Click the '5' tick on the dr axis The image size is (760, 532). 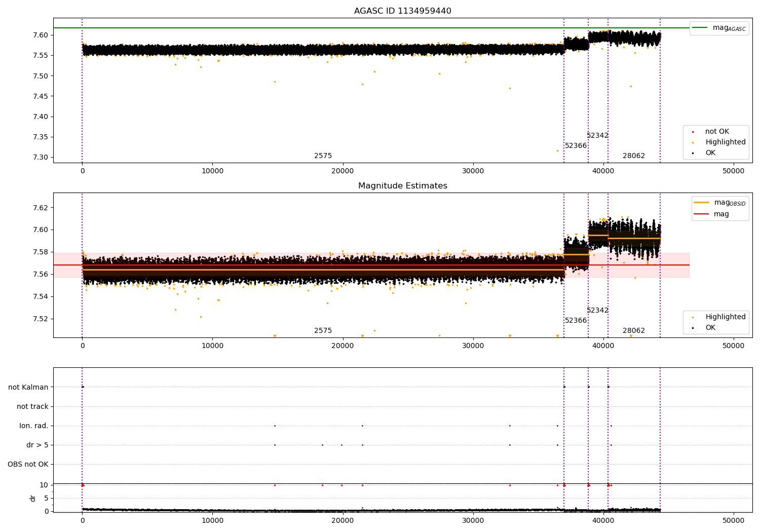pos(46,499)
